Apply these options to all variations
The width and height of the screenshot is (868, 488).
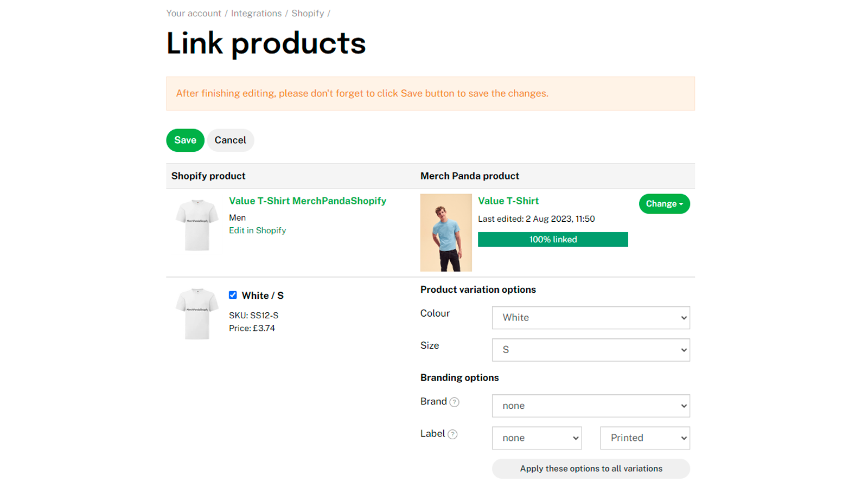click(x=591, y=468)
